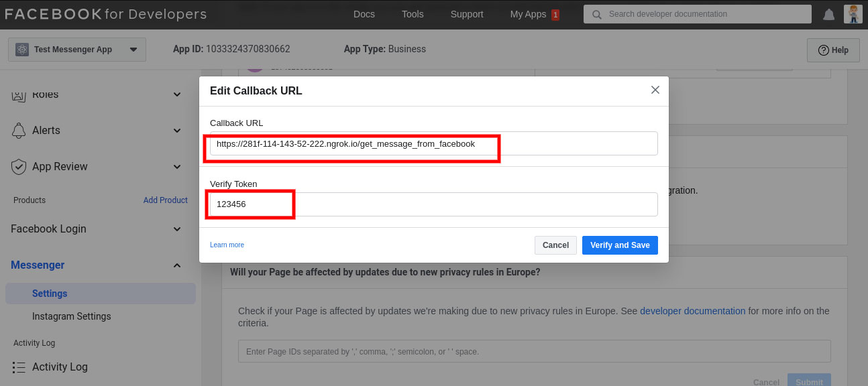Image resolution: width=868 pixels, height=386 pixels.
Task: Click the search magnifier icon
Action: tap(596, 14)
